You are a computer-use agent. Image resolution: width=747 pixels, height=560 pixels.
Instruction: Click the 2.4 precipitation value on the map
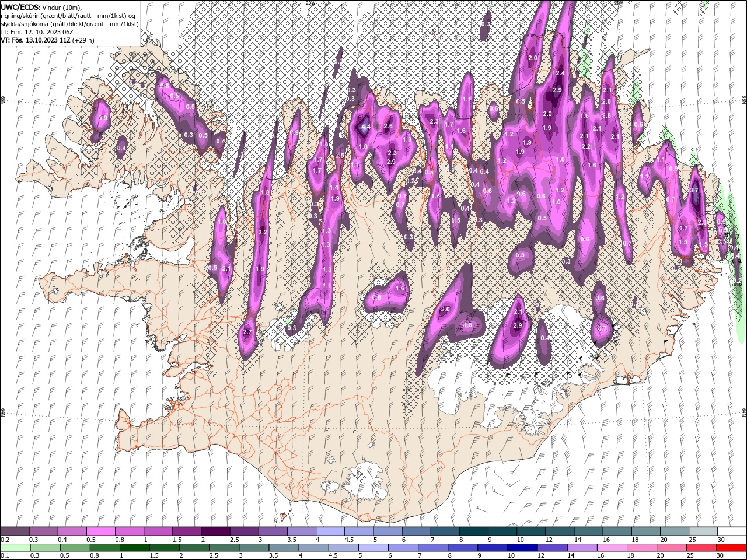point(560,73)
